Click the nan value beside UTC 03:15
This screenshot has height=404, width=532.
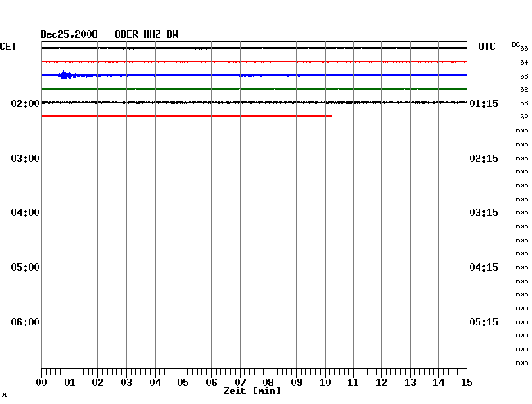(522, 213)
